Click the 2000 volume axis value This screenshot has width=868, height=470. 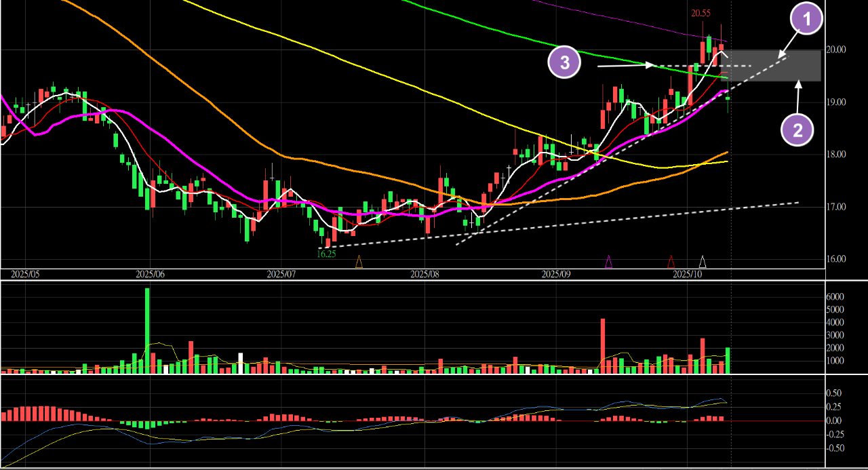[834, 348]
